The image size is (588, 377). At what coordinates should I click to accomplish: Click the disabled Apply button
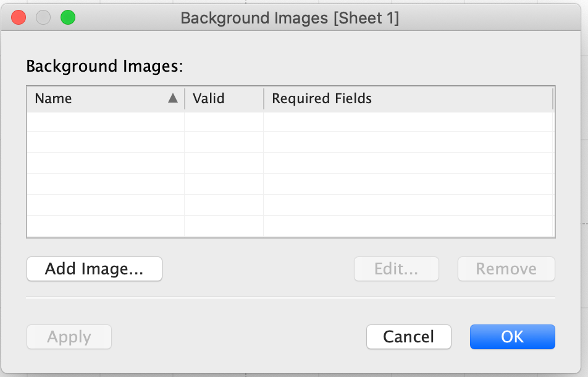[x=69, y=337]
